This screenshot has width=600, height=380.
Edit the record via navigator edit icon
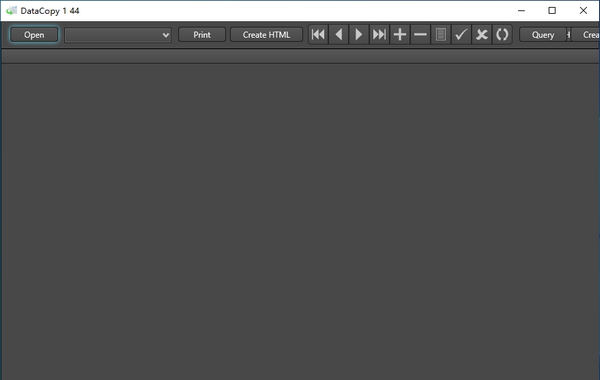coord(441,35)
